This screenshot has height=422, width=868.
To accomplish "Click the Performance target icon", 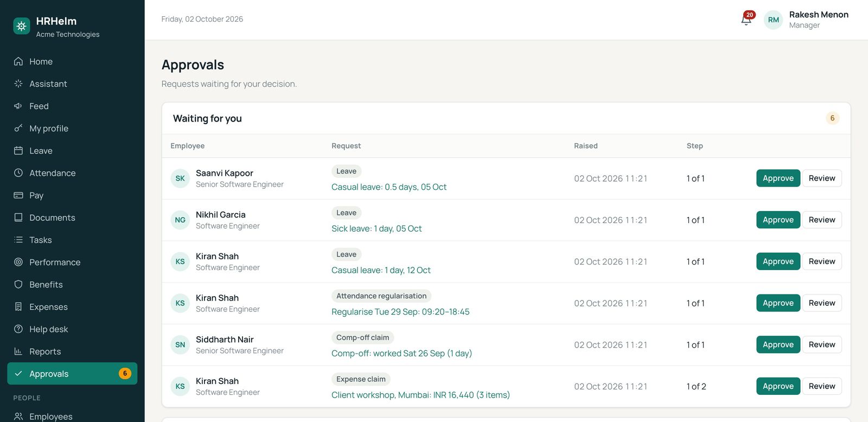I will [x=18, y=262].
